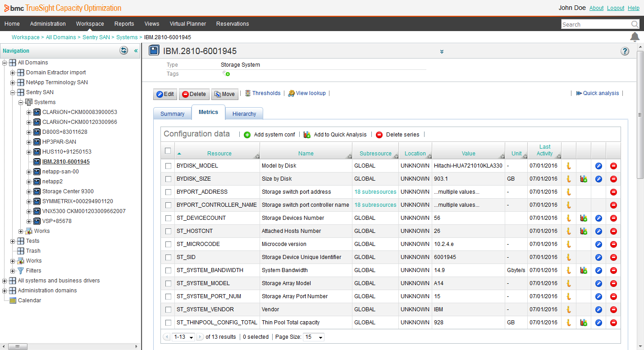
Task: Open details icon for the ST_DEVICECOUNT row
Action: (569, 218)
